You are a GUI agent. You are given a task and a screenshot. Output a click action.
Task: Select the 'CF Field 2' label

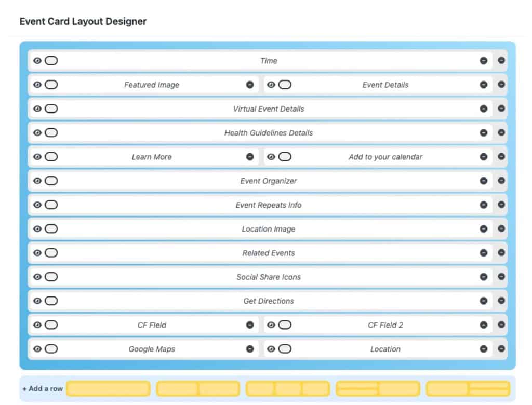(x=385, y=325)
